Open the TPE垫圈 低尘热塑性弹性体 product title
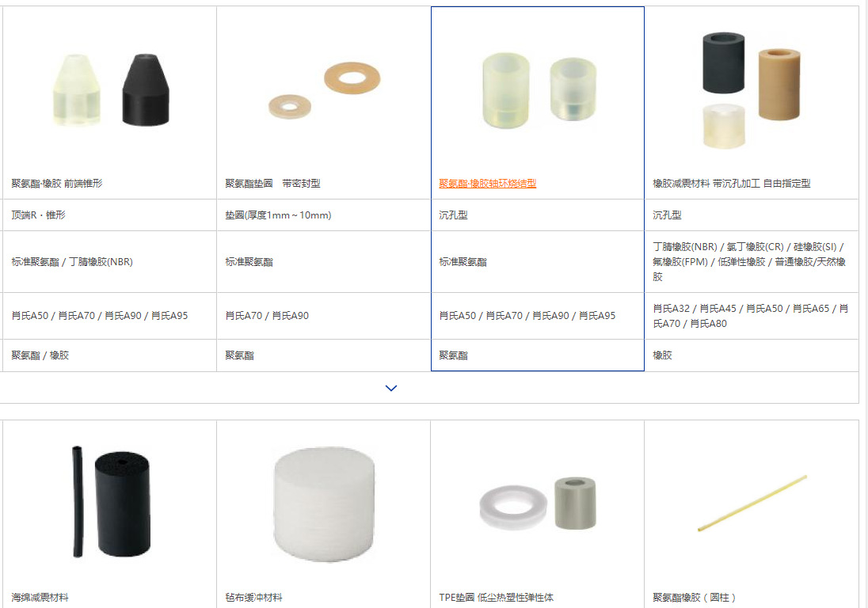This screenshot has height=608, width=868. pyautogui.click(x=496, y=597)
